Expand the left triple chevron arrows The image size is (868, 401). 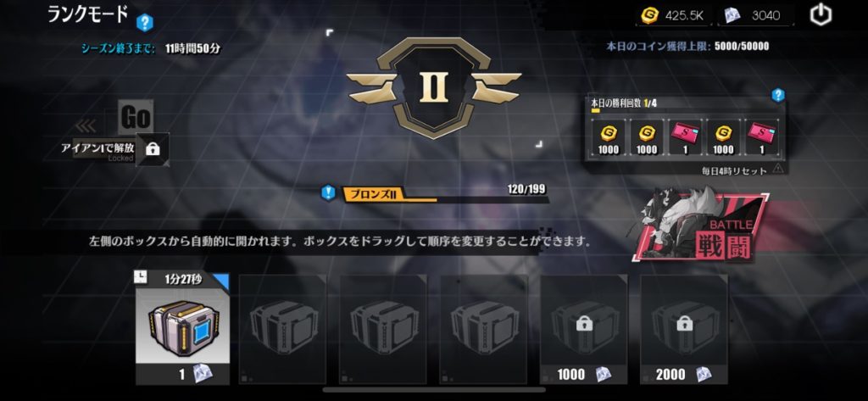86,126
